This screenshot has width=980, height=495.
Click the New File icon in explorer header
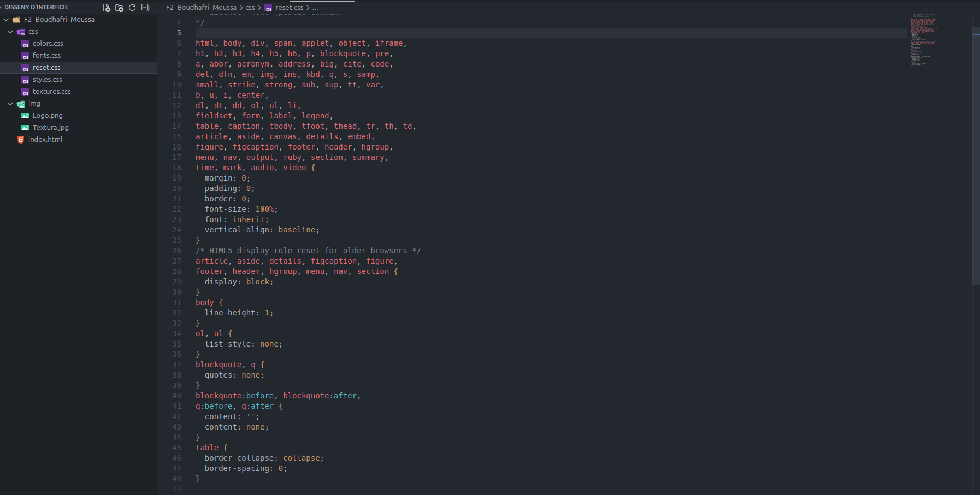point(107,8)
